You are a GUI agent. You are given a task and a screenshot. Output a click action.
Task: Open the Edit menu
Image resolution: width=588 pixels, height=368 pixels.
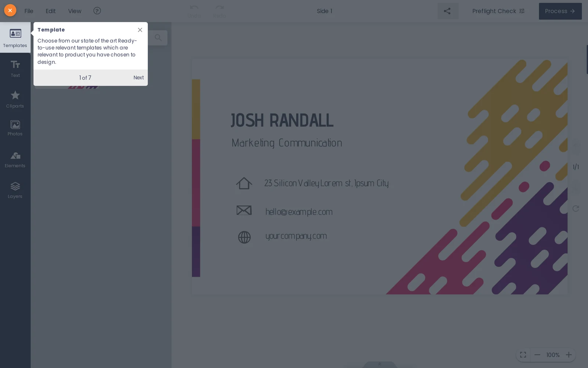pyautogui.click(x=51, y=11)
